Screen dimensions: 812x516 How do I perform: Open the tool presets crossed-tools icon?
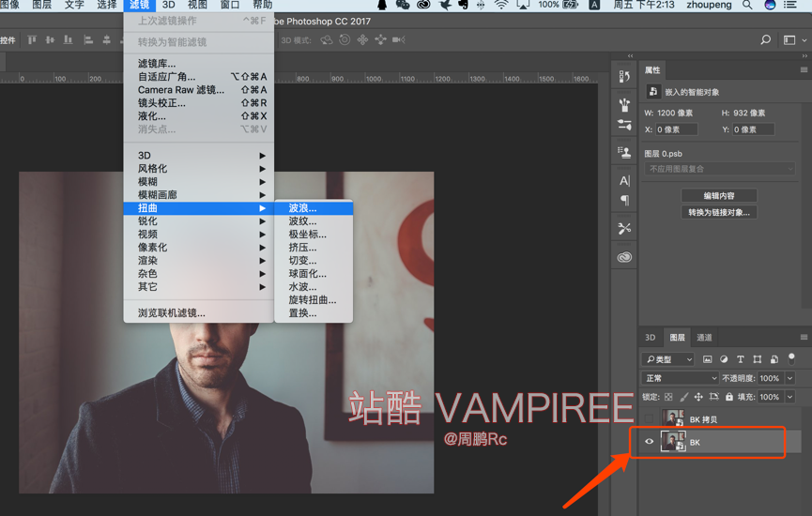[x=624, y=228]
